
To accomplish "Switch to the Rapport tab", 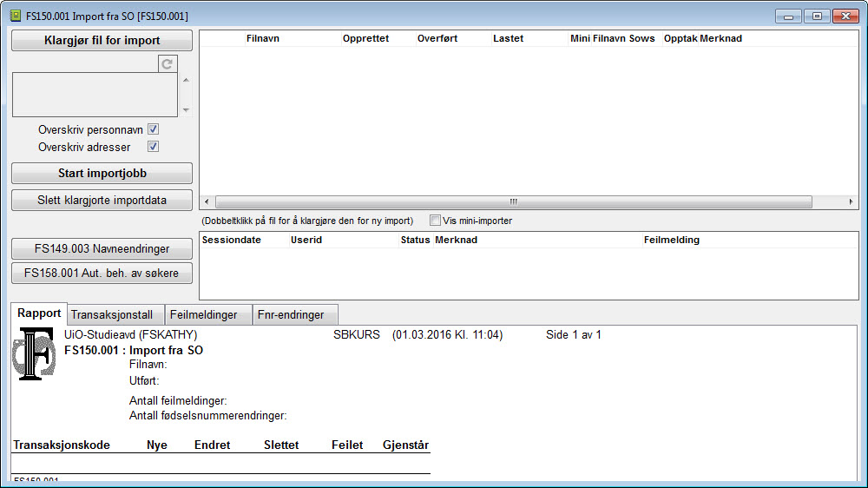I will (39, 313).
